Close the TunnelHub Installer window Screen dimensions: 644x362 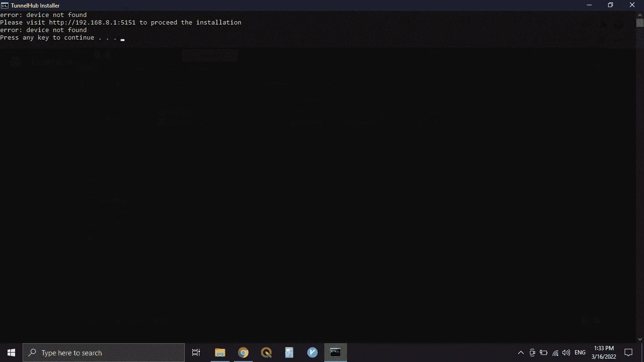(x=633, y=5)
